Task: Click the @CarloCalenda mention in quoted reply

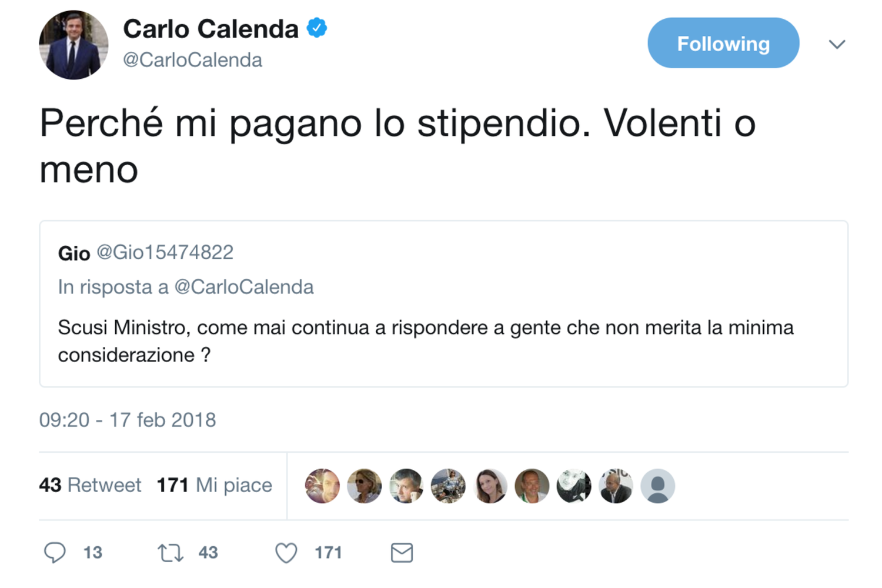Action: click(244, 287)
